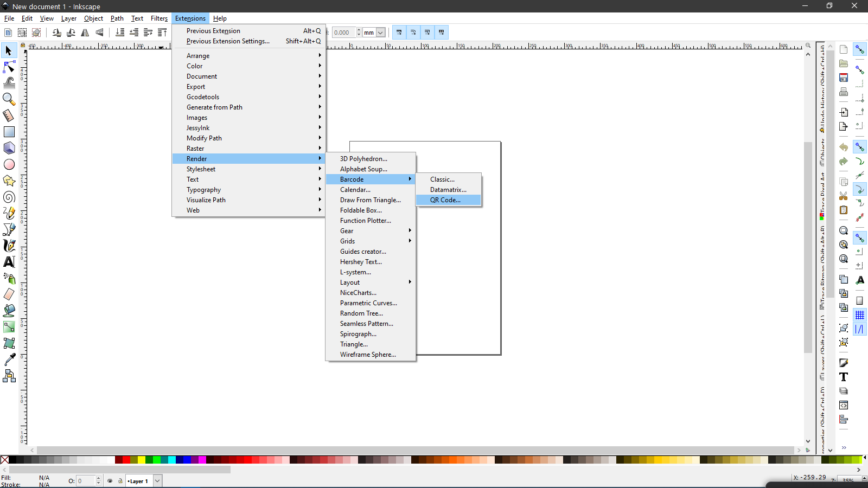Select the Selector arrow tool
The height and width of the screenshot is (488, 868).
click(9, 51)
